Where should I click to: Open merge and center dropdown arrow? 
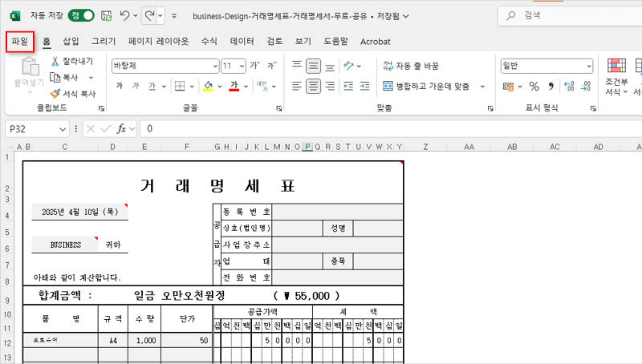tap(482, 87)
